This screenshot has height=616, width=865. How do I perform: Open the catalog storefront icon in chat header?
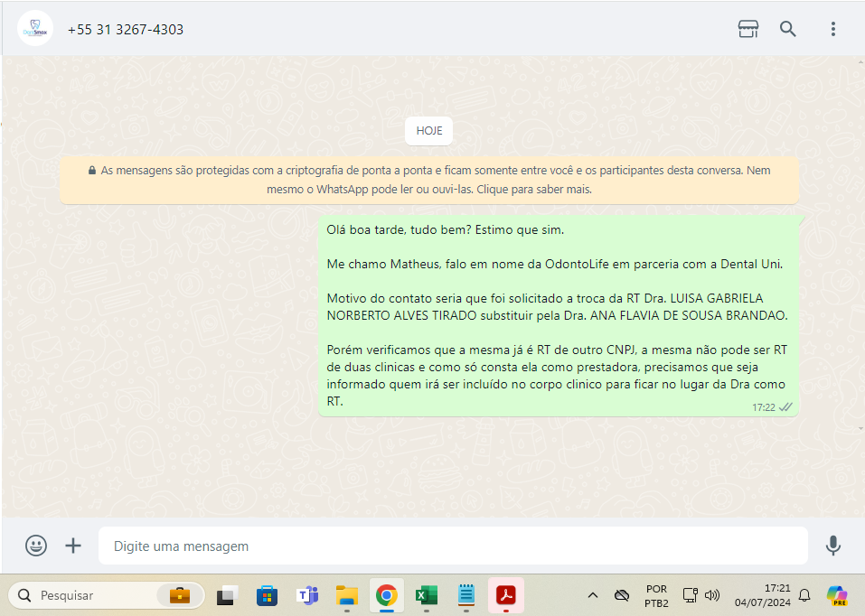pyautogui.click(x=747, y=29)
